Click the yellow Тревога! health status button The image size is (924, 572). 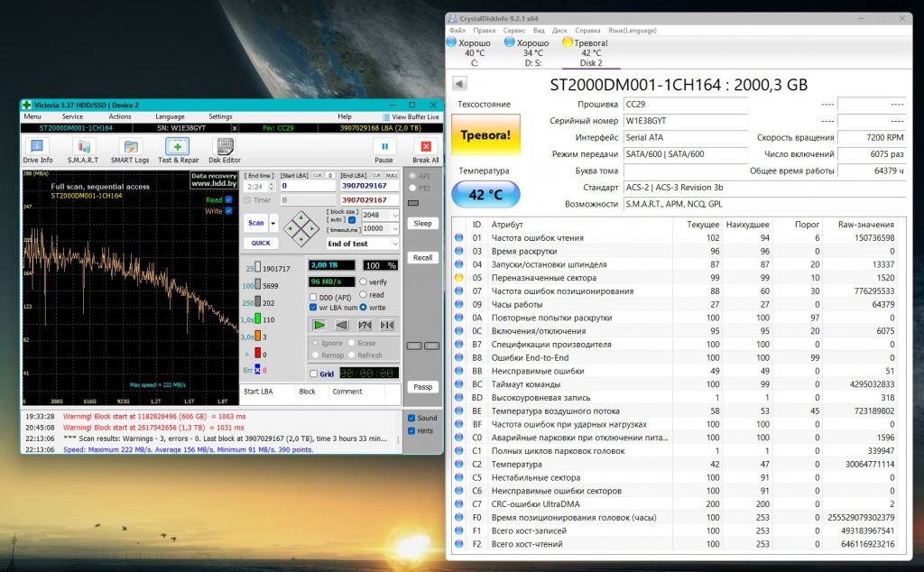(485, 135)
